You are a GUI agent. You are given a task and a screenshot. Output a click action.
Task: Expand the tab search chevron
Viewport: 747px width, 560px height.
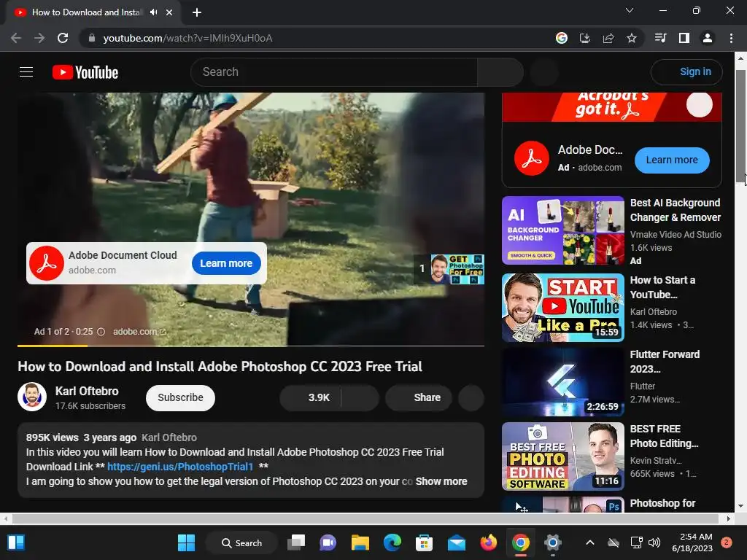(x=630, y=10)
